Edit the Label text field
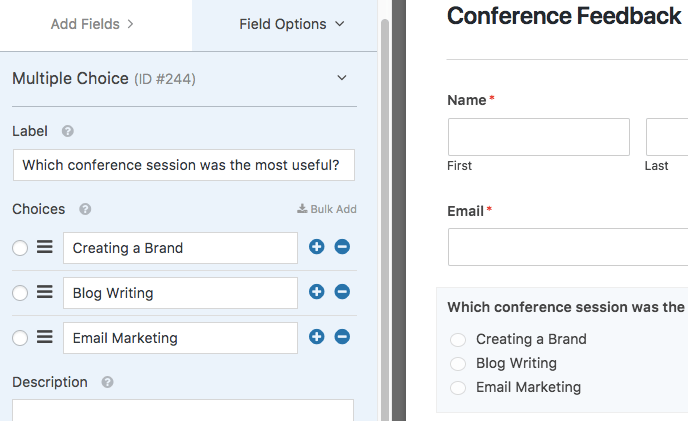 click(x=183, y=165)
